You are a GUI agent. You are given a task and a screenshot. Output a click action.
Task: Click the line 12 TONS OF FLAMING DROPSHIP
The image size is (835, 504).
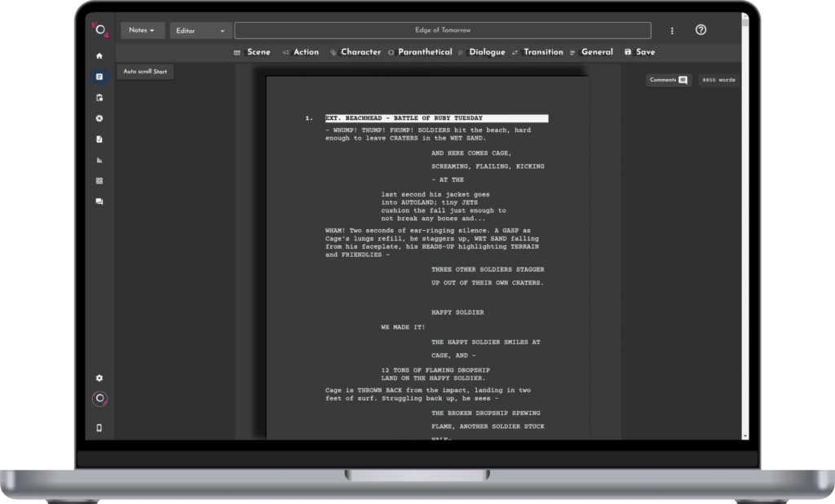tap(435, 370)
